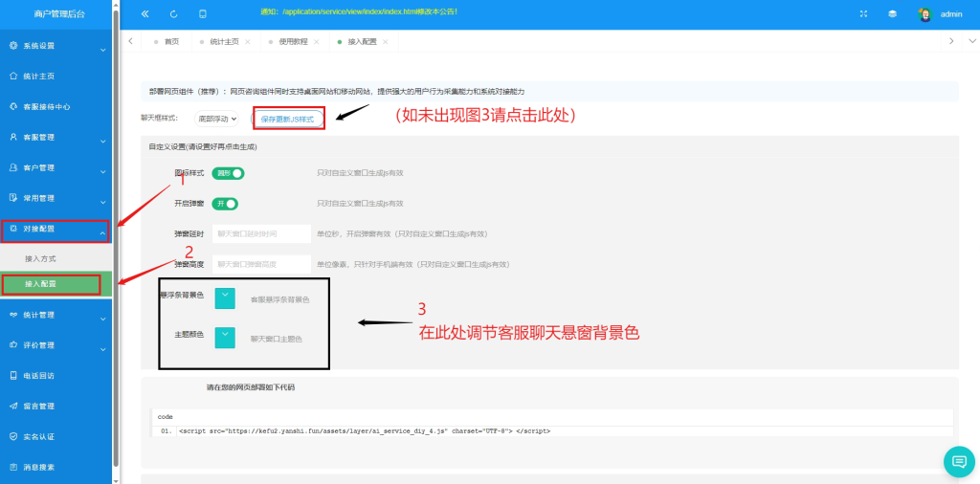Click the 弹窗延时 input field
Image resolution: width=980 pixels, height=484 pixels.
[x=261, y=234]
